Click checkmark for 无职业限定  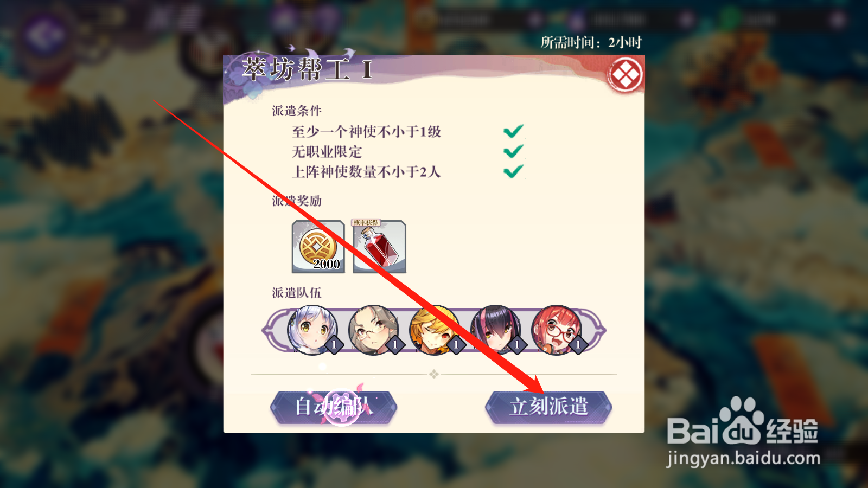coord(513,151)
